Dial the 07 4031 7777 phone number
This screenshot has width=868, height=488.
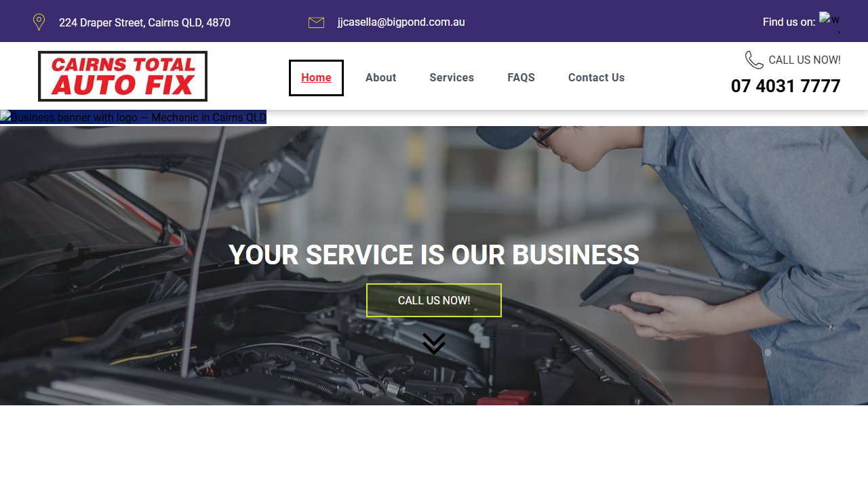tap(786, 86)
